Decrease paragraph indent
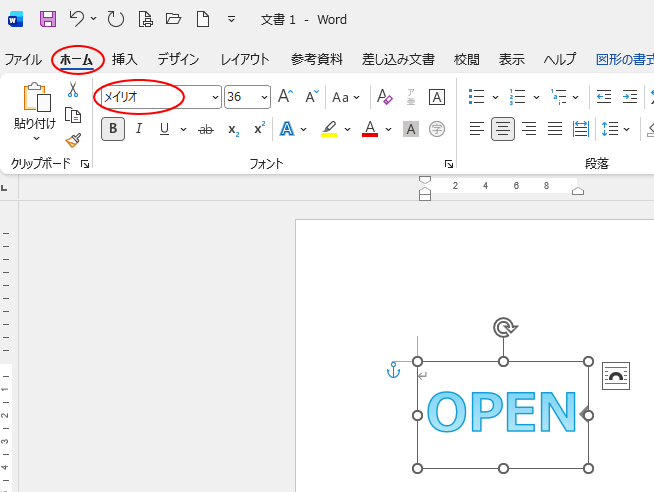The image size is (654, 492). [604, 97]
